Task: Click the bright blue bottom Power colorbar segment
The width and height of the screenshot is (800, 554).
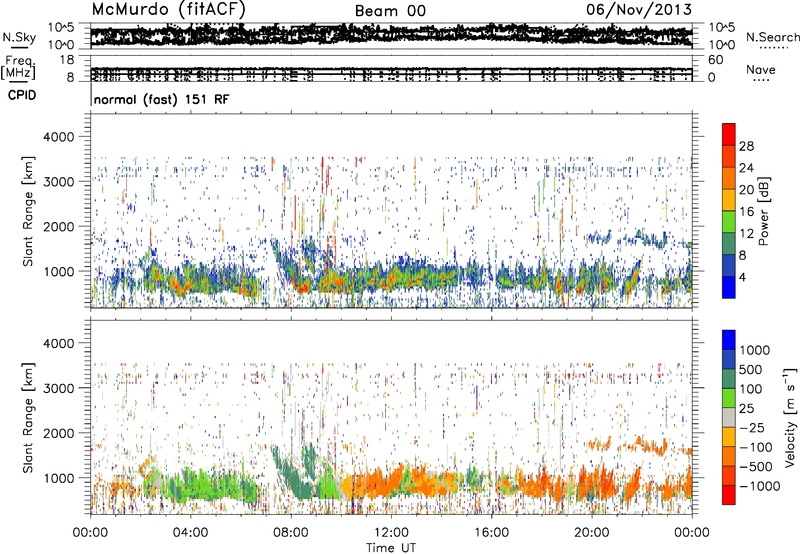Action: coord(729,287)
